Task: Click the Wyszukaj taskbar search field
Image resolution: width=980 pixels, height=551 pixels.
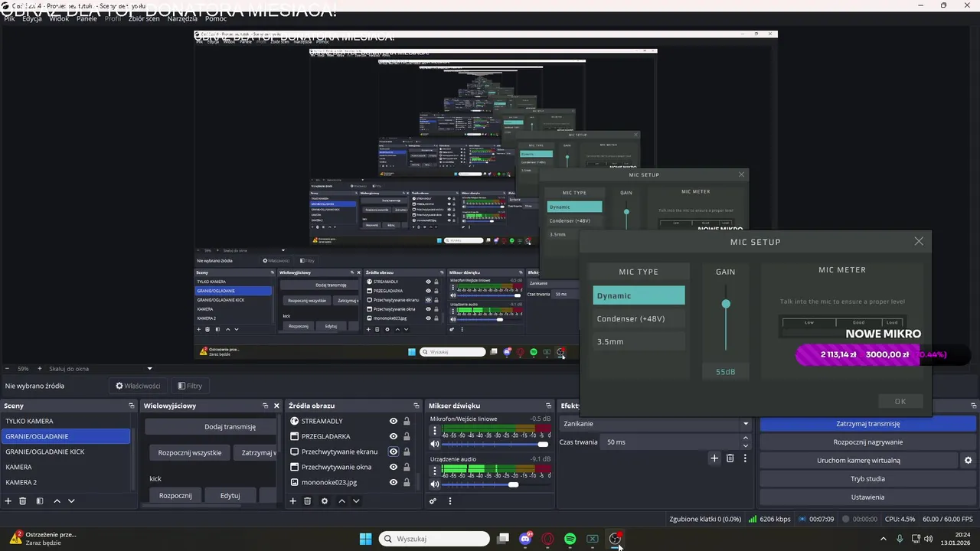Action: (434, 539)
